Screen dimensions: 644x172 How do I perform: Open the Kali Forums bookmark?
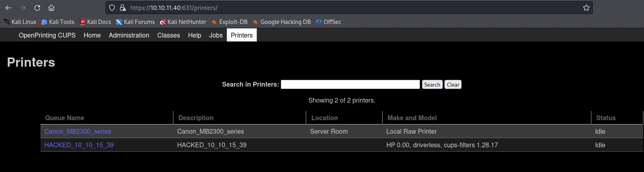(x=135, y=22)
